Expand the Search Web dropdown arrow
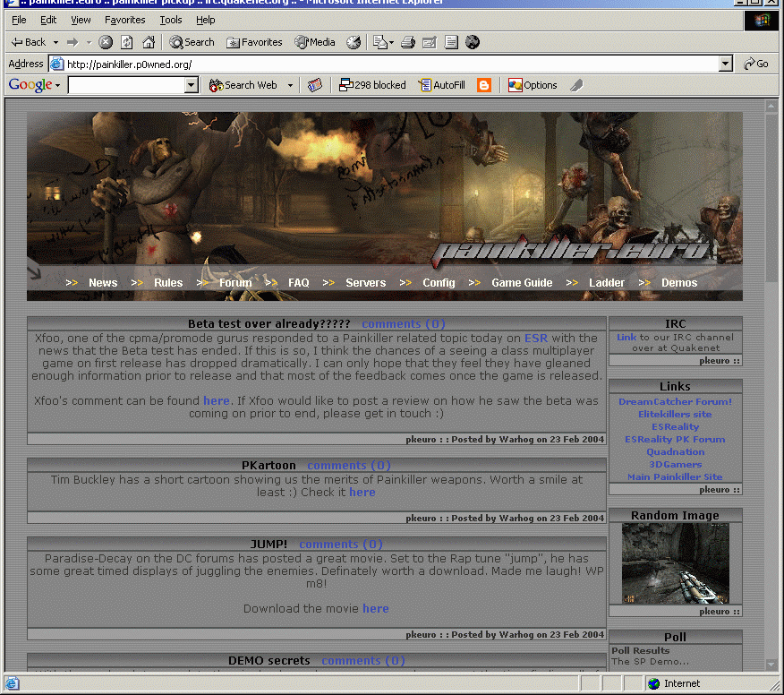Image resolution: width=784 pixels, height=695 pixels. click(x=290, y=86)
